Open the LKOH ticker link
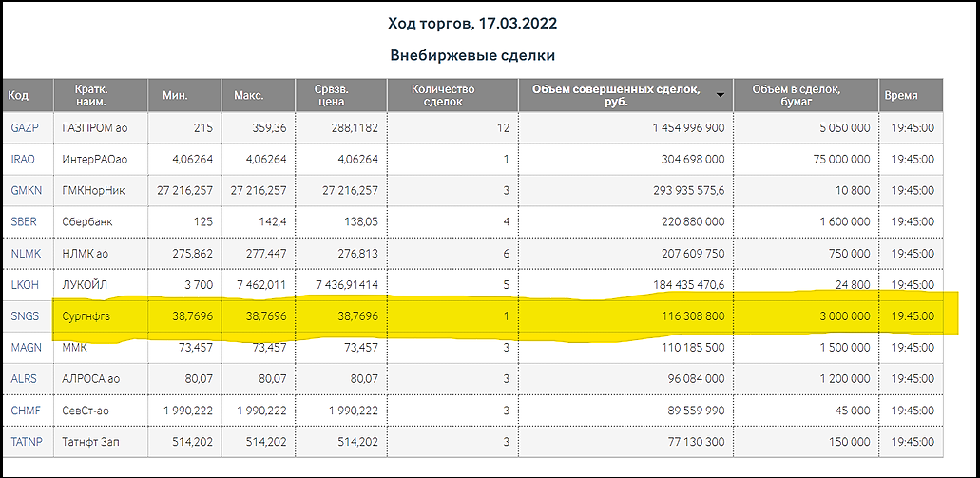This screenshot has width=980, height=478. pyautogui.click(x=25, y=285)
